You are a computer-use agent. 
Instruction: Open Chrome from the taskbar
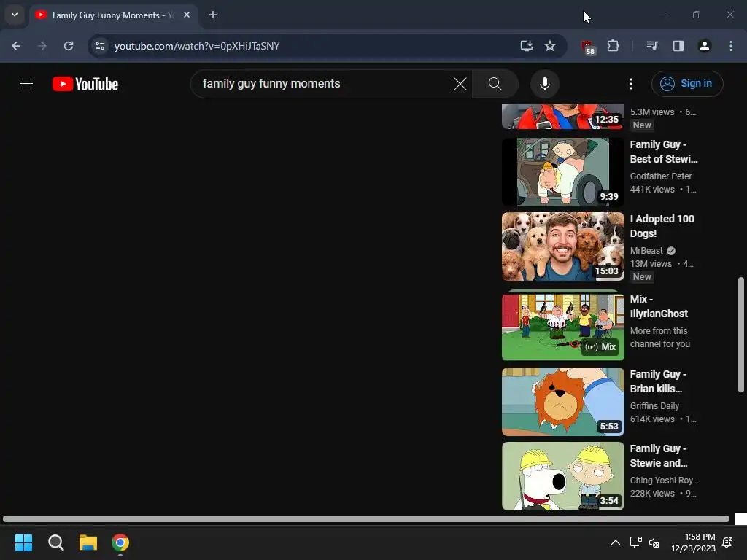[120, 542]
